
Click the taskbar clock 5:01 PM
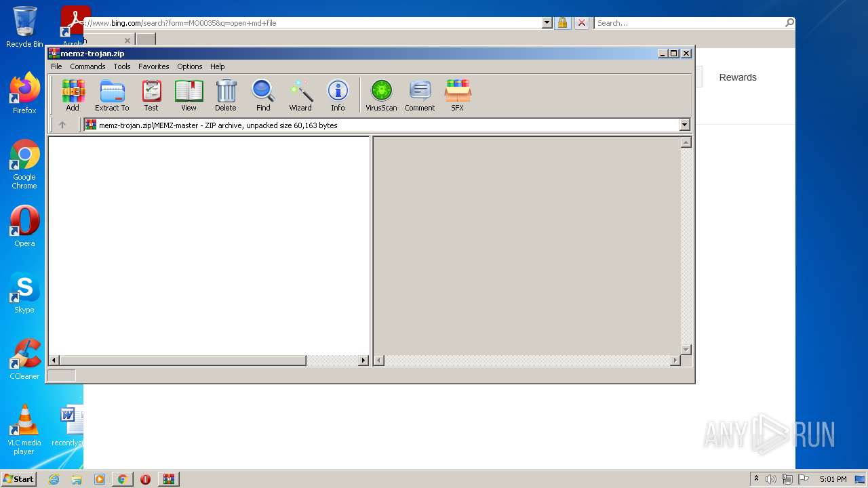tap(833, 479)
